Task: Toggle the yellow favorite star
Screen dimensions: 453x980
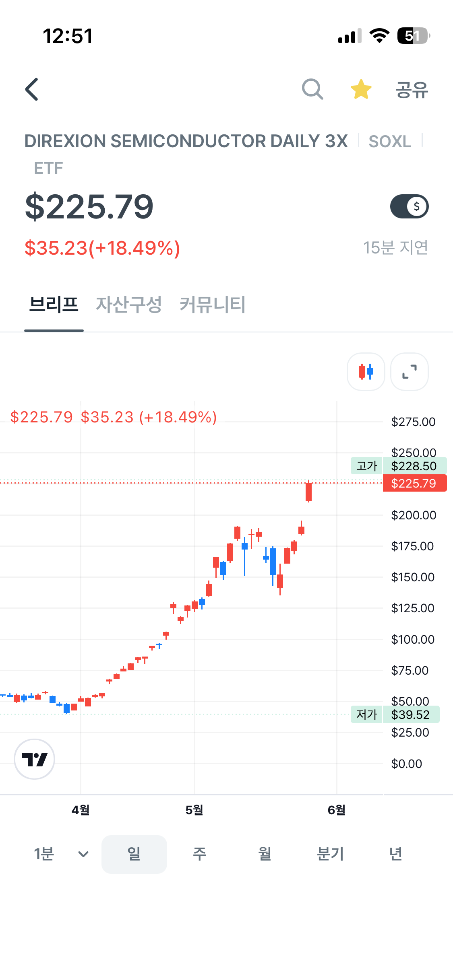Action: click(x=361, y=89)
